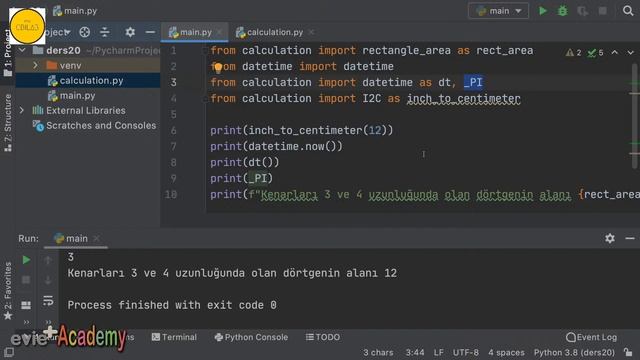Open the Structure tool window sidebar tab
The image size is (640, 360).
8,122
